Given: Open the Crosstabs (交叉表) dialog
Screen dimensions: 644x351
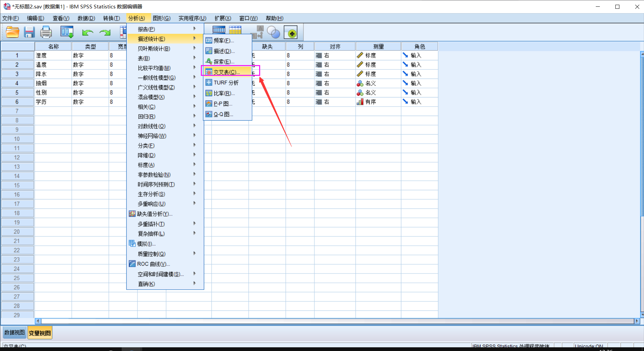Looking at the screenshot, I should [x=227, y=72].
